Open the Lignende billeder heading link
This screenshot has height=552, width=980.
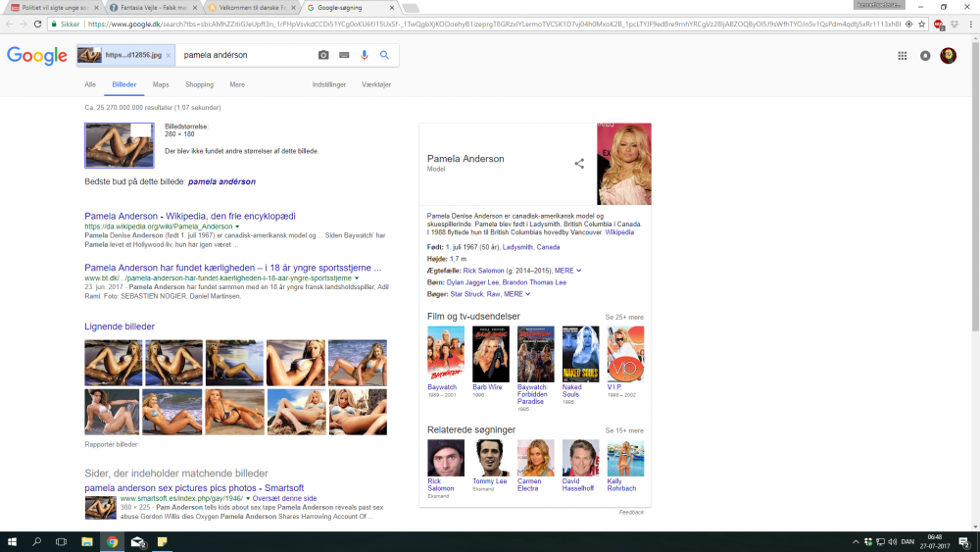coord(120,326)
